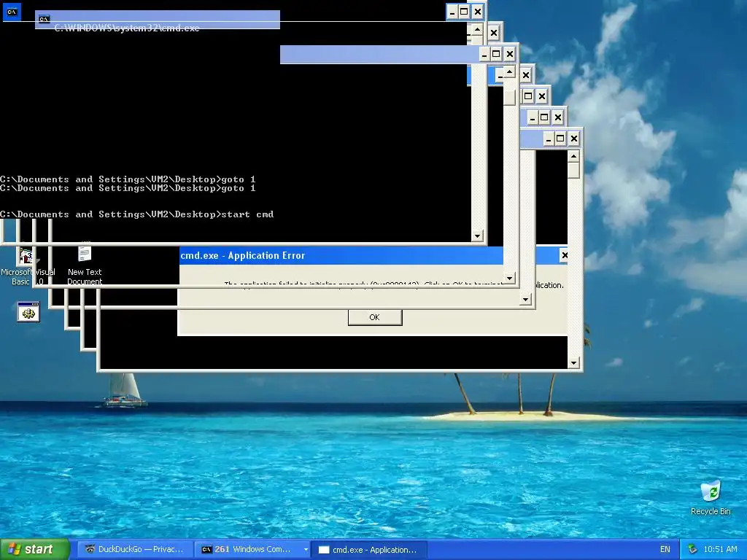
Task: Close the frontmost cmd window
Action: coord(477,12)
